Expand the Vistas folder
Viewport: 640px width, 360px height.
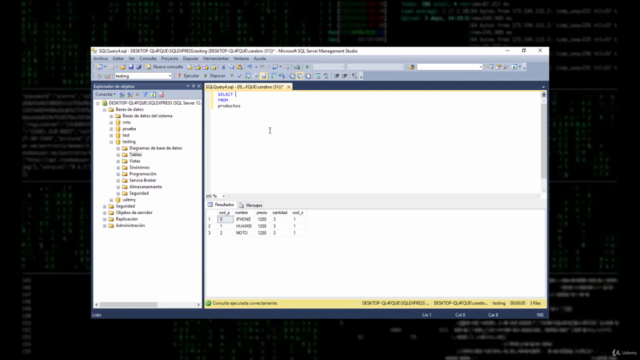tap(118, 161)
